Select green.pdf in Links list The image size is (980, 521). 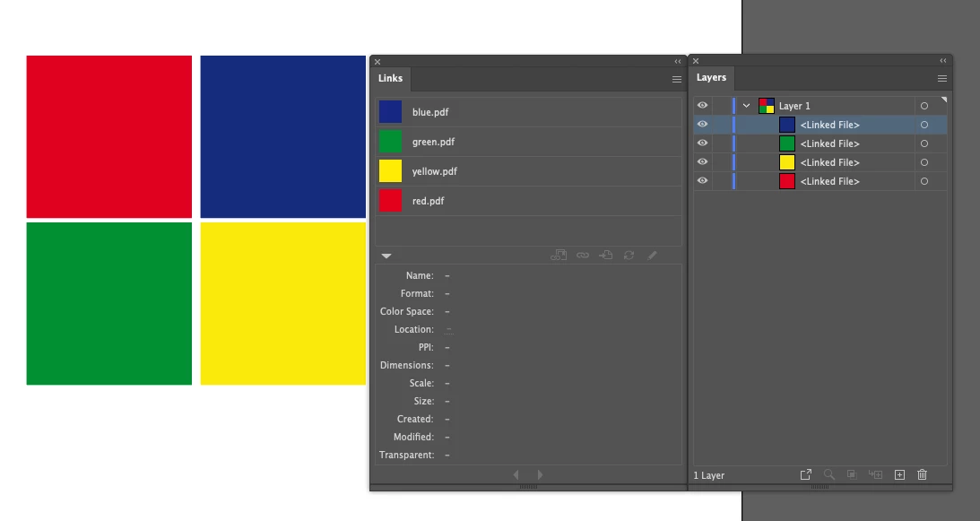[528, 142]
